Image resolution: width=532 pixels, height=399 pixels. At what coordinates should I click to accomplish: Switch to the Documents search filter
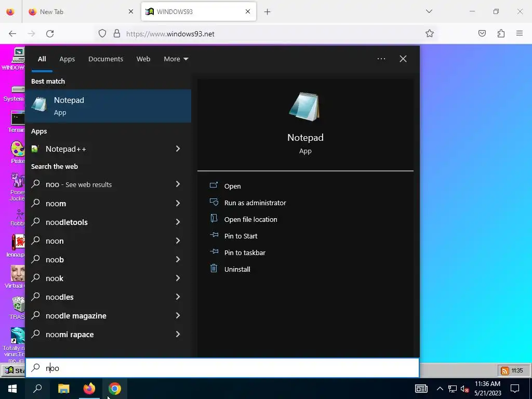(x=105, y=59)
